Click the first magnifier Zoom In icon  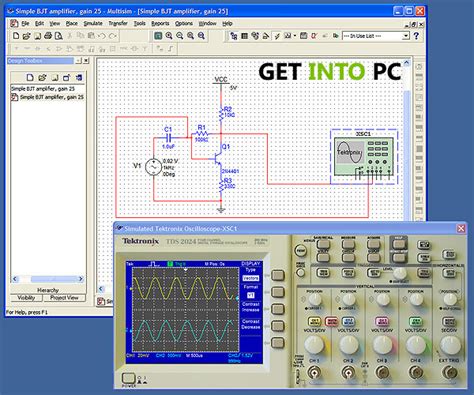coord(169,36)
